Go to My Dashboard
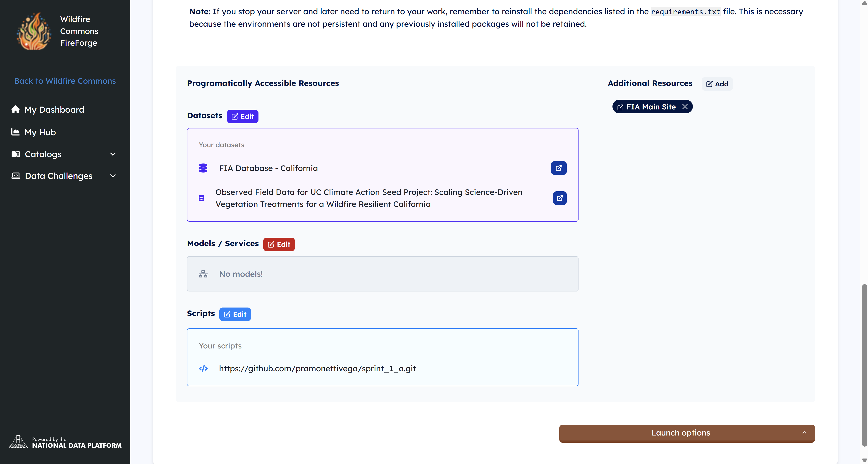This screenshot has width=868, height=464. pyautogui.click(x=54, y=110)
